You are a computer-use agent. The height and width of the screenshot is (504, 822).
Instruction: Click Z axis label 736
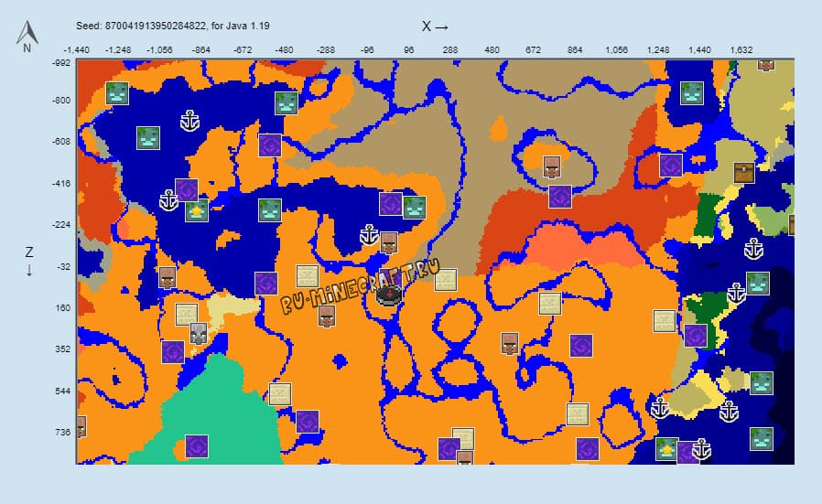[62, 433]
